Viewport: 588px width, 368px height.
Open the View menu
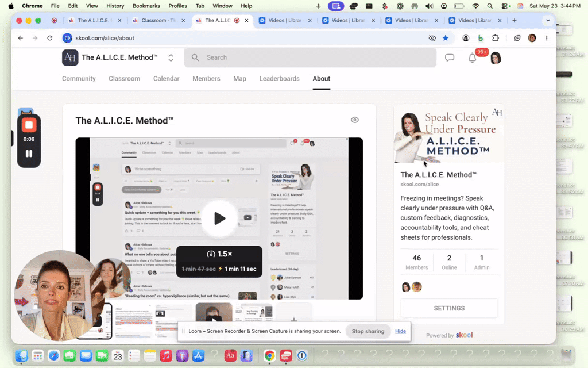click(x=92, y=6)
